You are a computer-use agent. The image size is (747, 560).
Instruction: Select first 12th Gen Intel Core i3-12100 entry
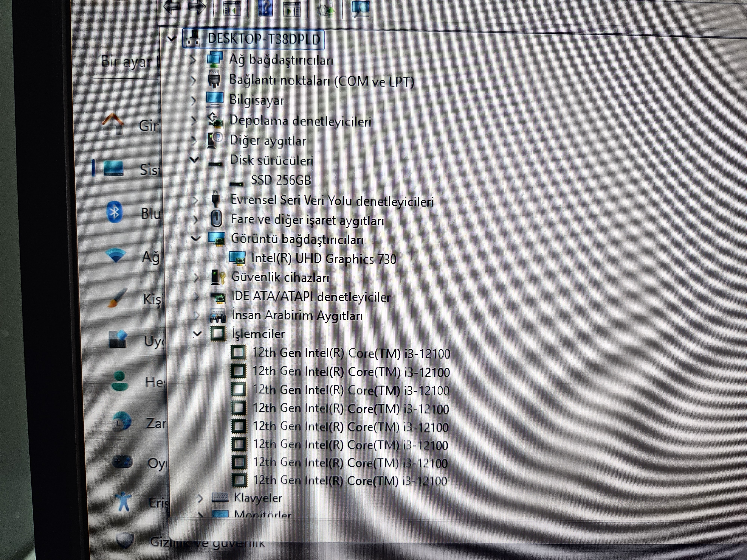351,353
